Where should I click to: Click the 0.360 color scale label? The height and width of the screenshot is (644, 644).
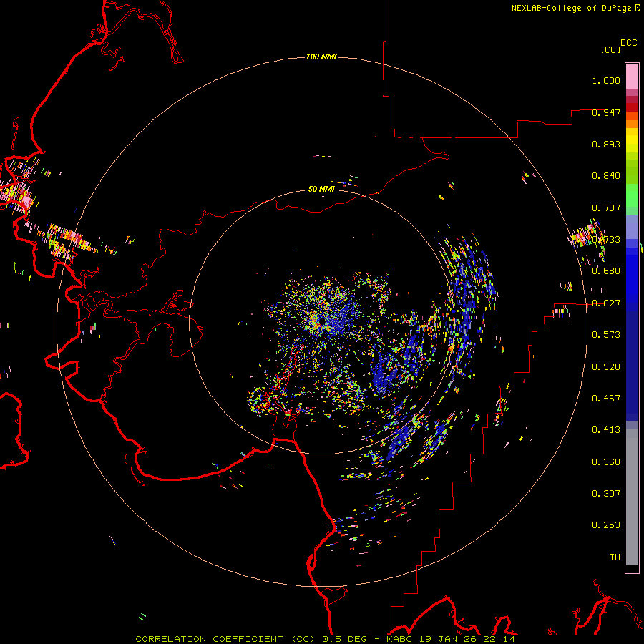[606, 462]
